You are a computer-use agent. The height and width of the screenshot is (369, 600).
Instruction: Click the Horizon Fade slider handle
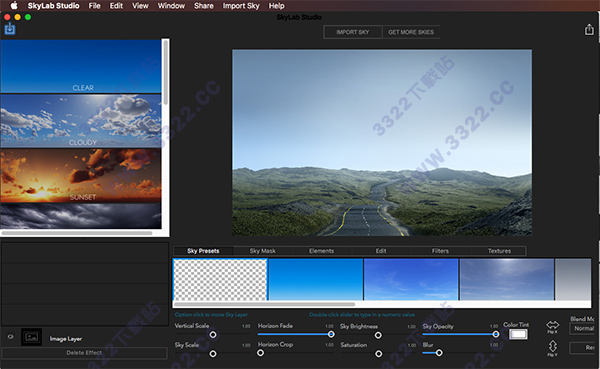coord(331,334)
